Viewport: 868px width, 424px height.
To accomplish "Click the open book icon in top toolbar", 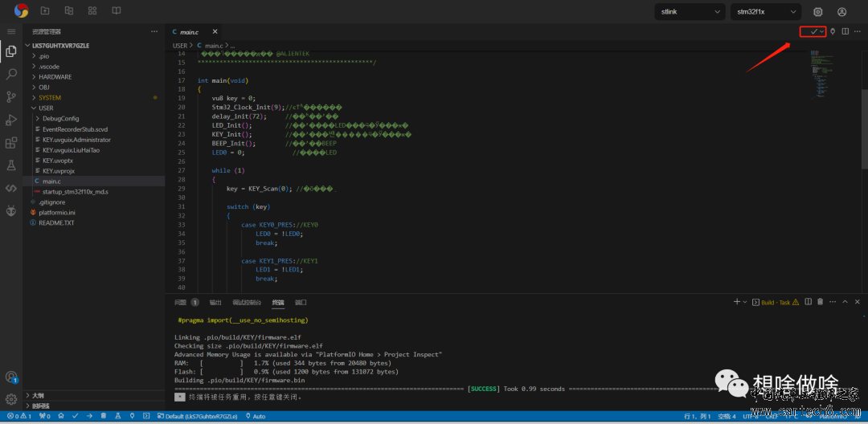I will pos(117,10).
